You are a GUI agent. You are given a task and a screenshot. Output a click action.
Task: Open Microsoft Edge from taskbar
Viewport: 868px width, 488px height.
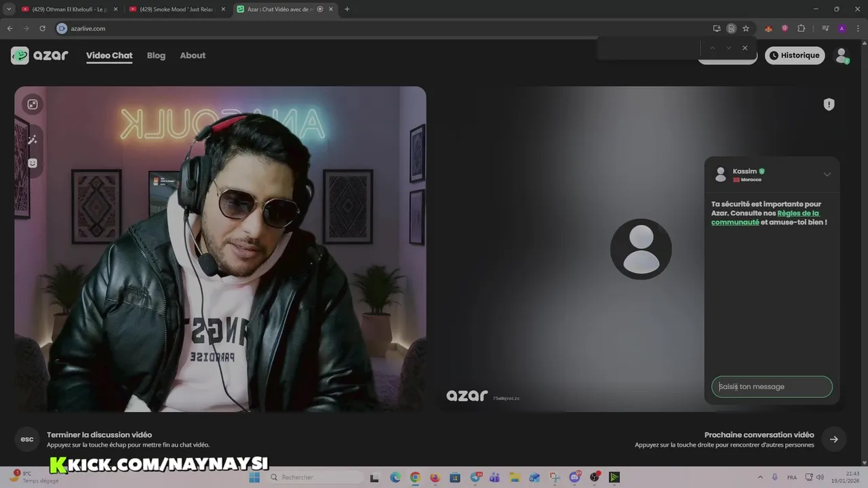(x=395, y=477)
